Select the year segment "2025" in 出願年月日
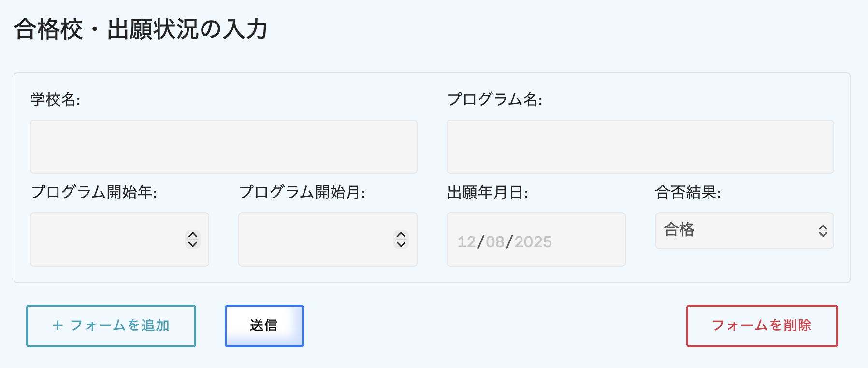This screenshot has width=868, height=368. pyautogui.click(x=533, y=241)
